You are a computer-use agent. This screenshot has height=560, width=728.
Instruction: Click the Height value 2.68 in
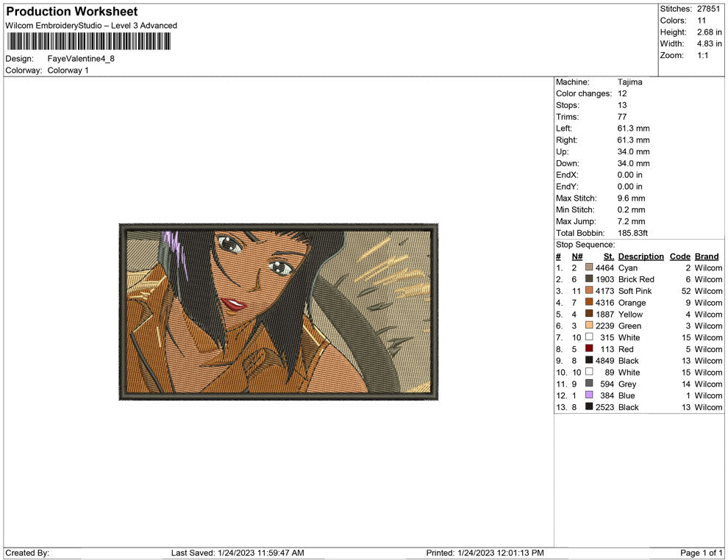point(710,32)
